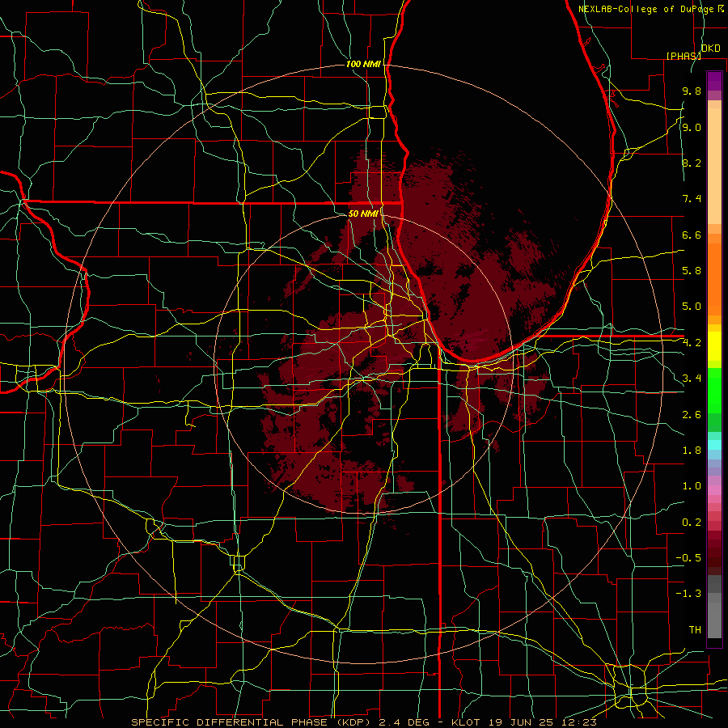Click the 5.8 scale value
The width and height of the screenshot is (728, 728).
pos(692,271)
